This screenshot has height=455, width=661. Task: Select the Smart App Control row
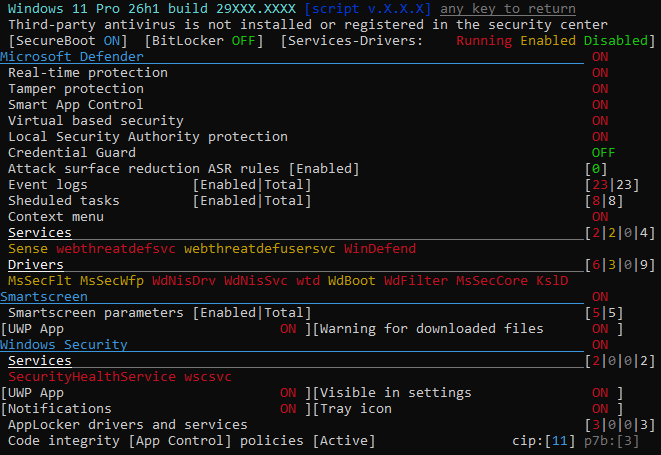click(75, 105)
